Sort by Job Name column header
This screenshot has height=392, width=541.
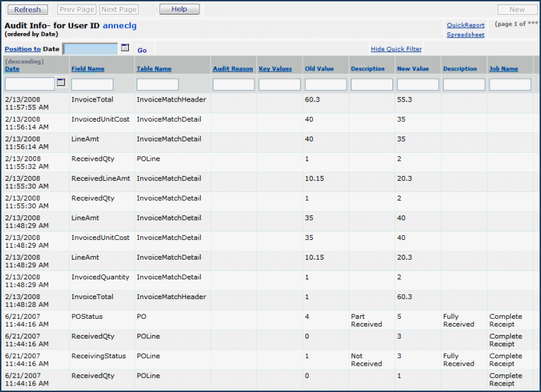(503, 69)
